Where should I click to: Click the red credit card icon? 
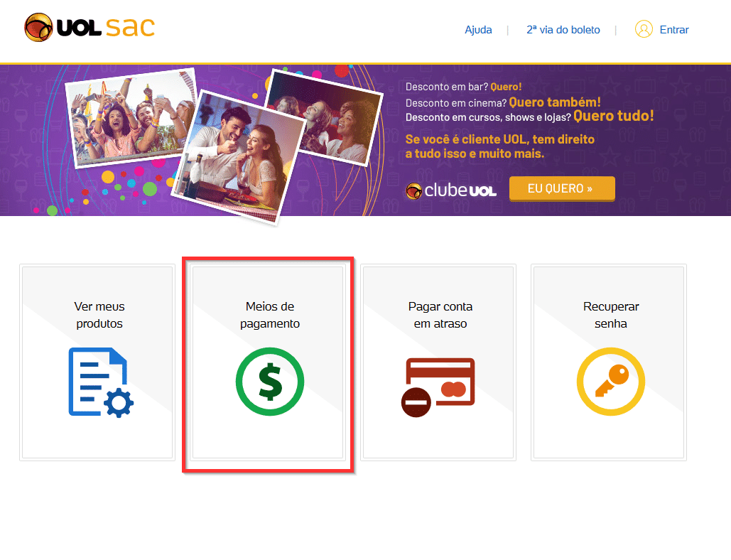pyautogui.click(x=438, y=387)
